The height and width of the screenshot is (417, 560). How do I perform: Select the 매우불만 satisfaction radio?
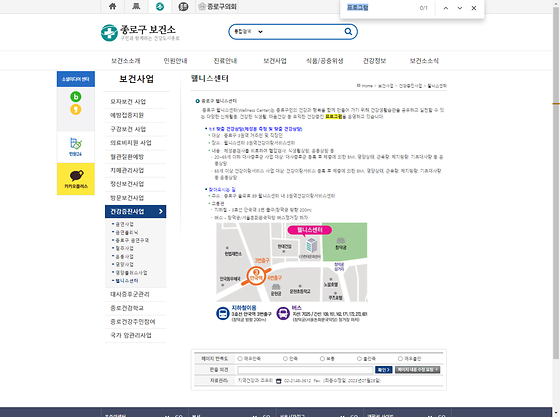(x=400, y=358)
